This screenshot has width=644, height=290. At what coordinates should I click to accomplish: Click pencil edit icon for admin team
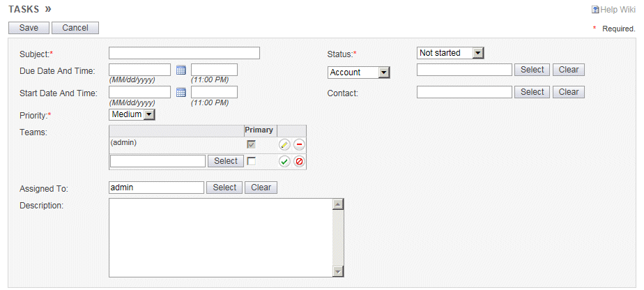click(284, 144)
